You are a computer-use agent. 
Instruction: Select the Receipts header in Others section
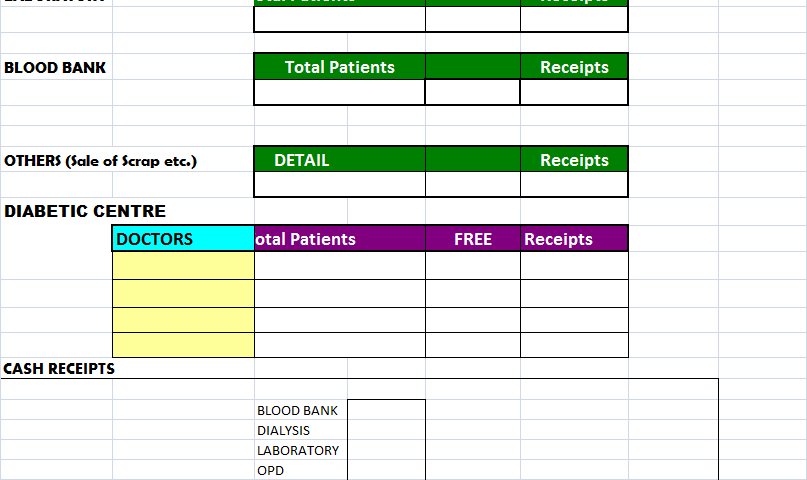point(574,160)
